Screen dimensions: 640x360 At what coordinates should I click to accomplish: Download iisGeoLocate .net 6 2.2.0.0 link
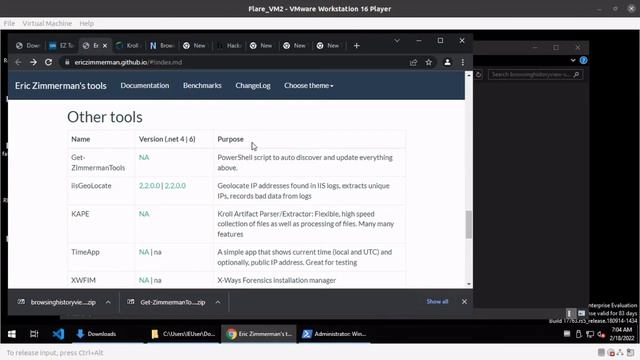pyautogui.click(x=175, y=186)
